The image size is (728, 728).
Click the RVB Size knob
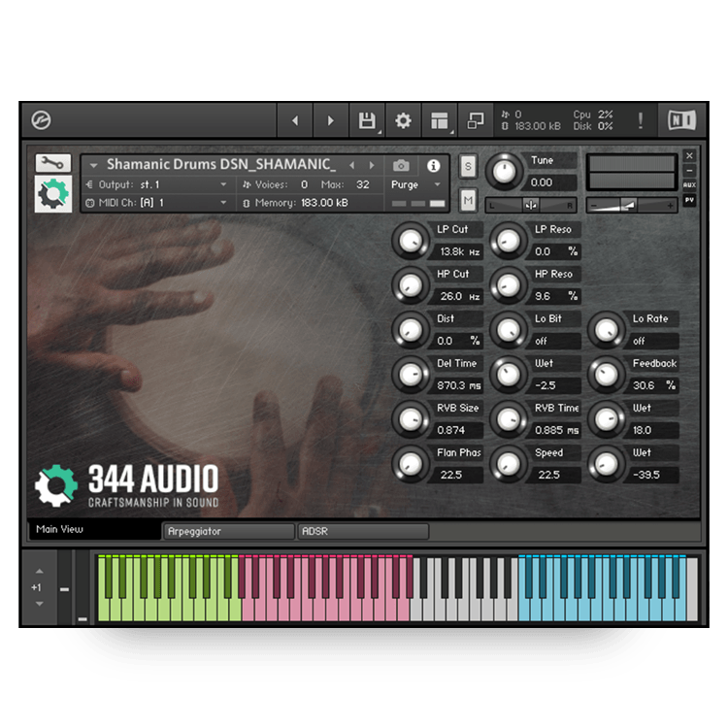(411, 418)
